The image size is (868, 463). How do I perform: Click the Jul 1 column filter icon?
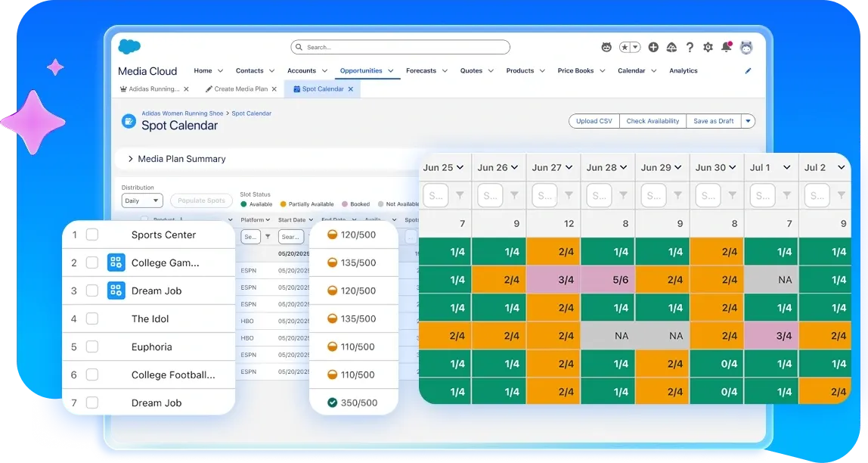(x=786, y=195)
